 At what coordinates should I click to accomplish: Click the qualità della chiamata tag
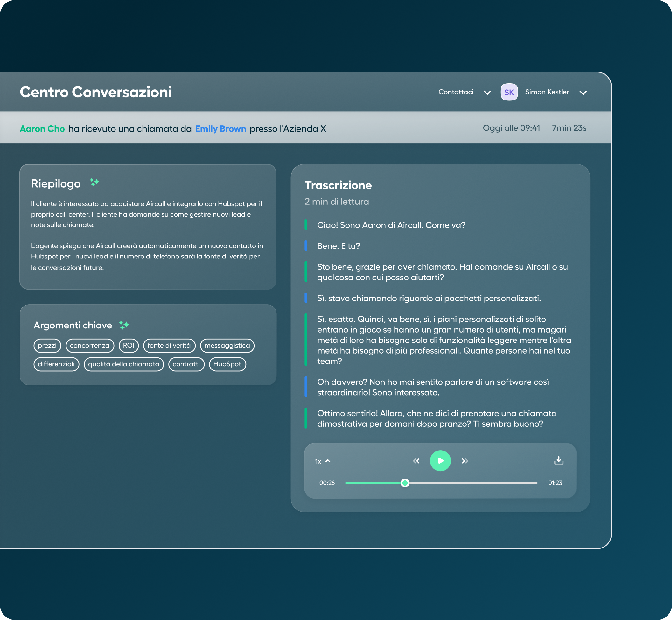pyautogui.click(x=124, y=364)
